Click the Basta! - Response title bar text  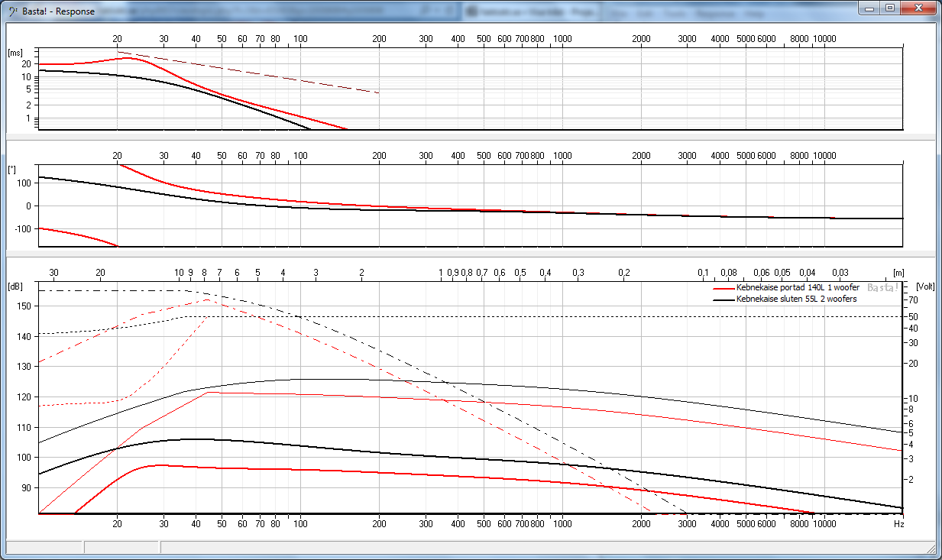click(x=58, y=11)
